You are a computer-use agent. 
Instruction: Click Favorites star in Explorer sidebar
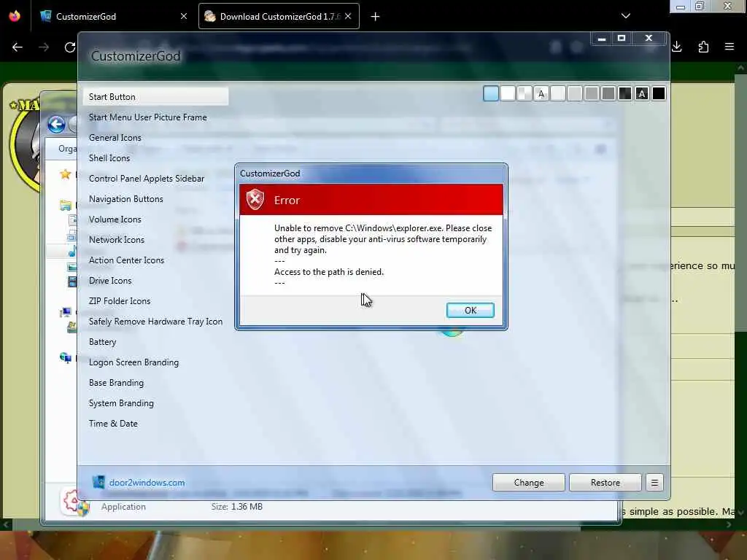point(65,174)
